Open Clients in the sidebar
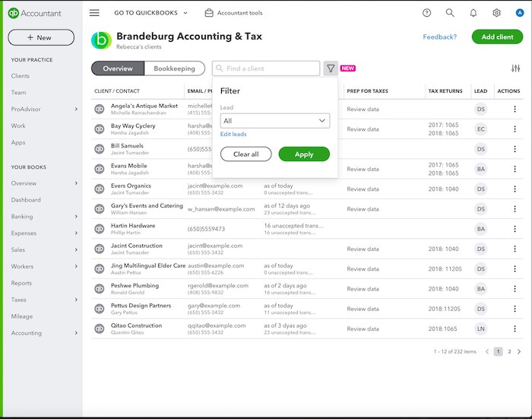532x419 pixels. pos(21,76)
